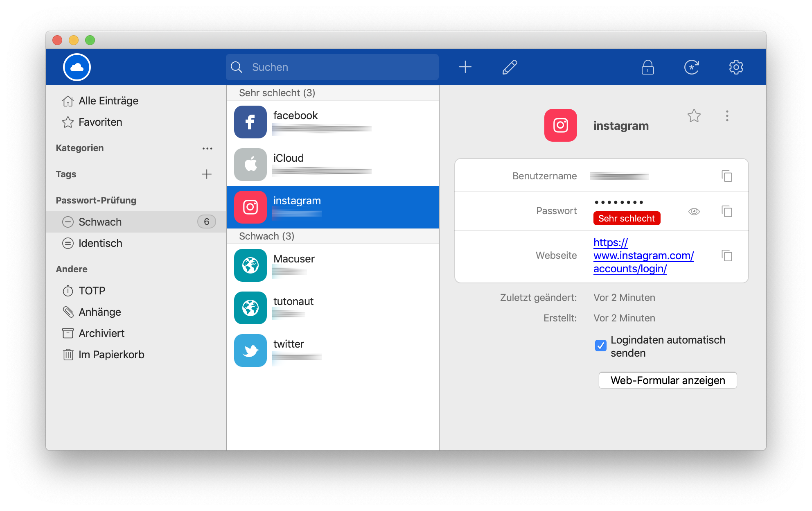The width and height of the screenshot is (812, 511).
Task: Click iCloud apple icon
Action: click(x=250, y=165)
